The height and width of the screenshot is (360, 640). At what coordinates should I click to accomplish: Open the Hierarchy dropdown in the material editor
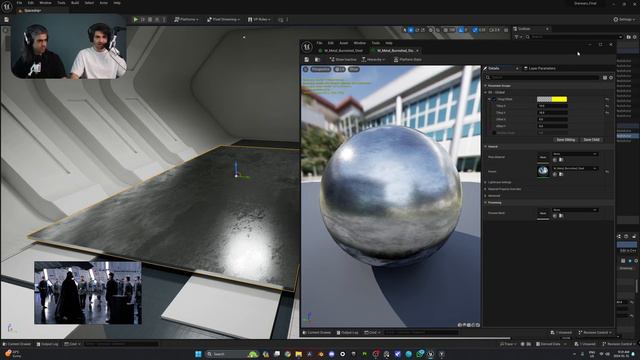pyautogui.click(x=373, y=60)
